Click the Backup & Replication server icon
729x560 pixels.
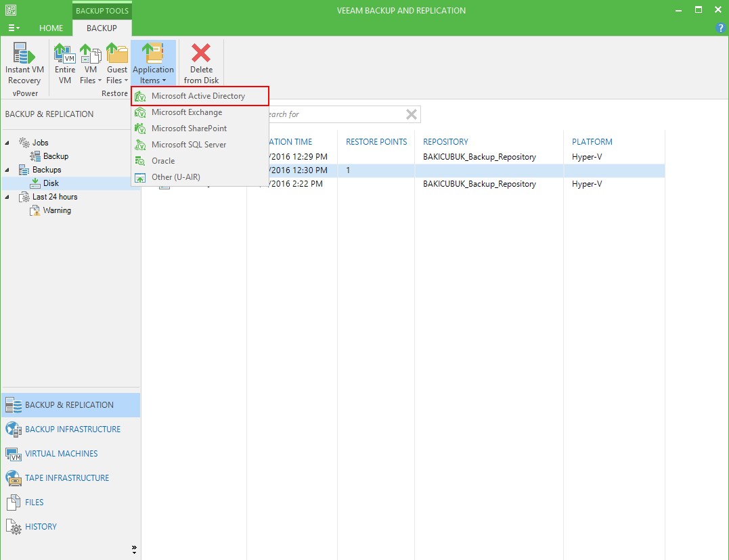14,405
